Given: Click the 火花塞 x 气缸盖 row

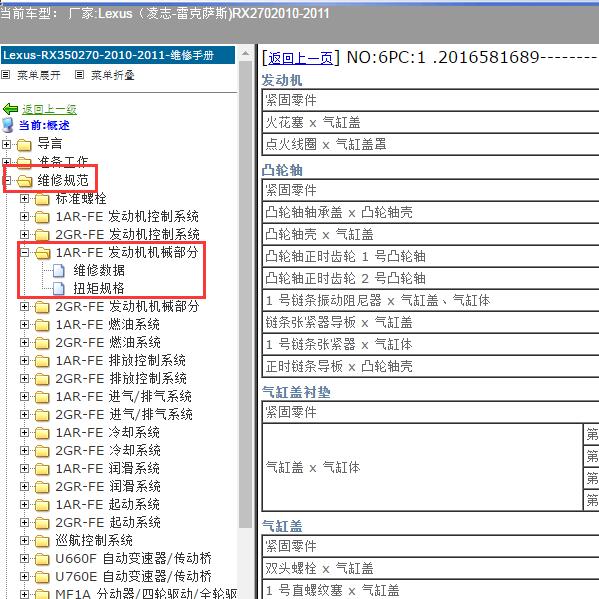Looking at the screenshot, I should (x=431, y=123).
